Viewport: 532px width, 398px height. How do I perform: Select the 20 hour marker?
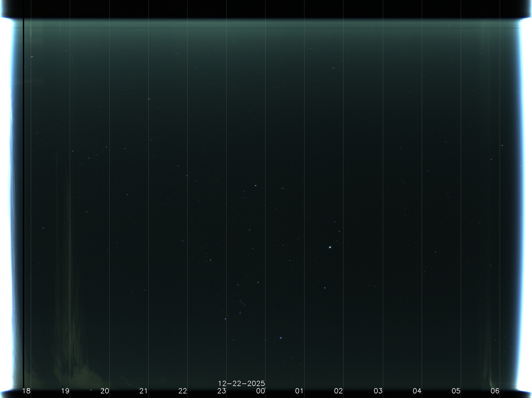point(105,391)
